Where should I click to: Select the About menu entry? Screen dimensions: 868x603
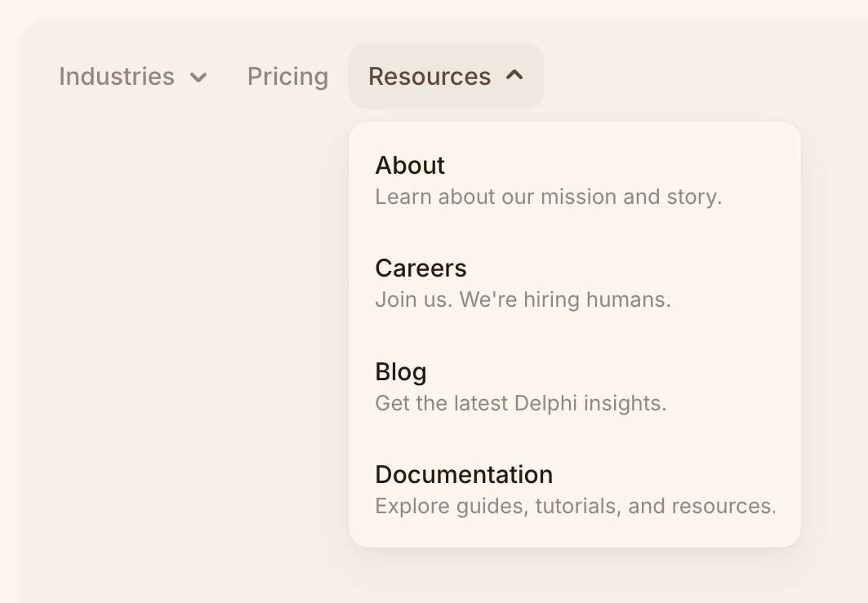click(410, 166)
